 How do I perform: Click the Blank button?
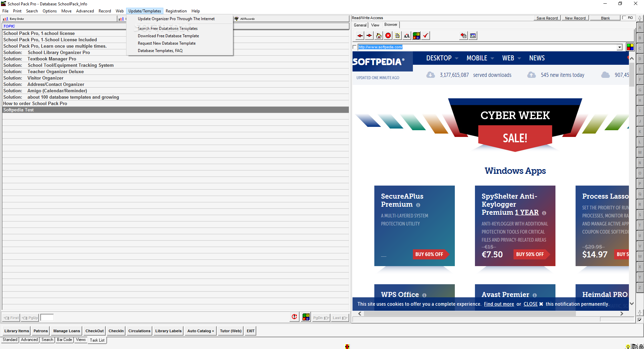[x=605, y=18]
